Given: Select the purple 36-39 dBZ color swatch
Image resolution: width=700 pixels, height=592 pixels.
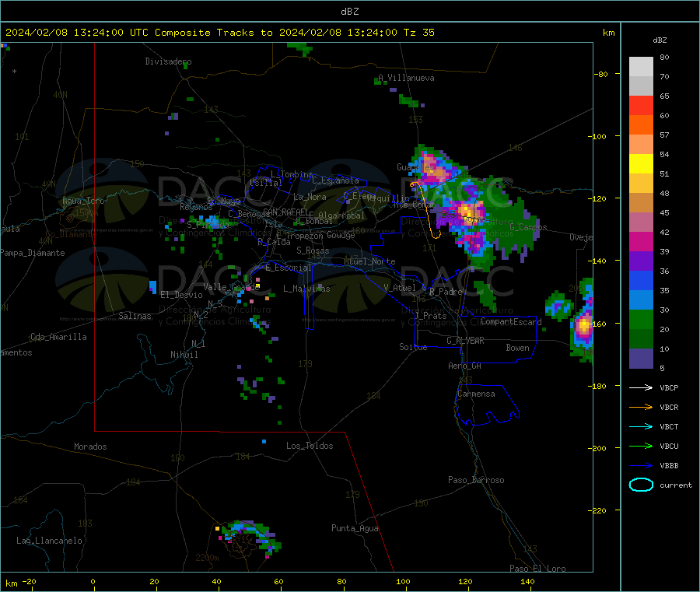Looking at the screenshot, I should 641,261.
